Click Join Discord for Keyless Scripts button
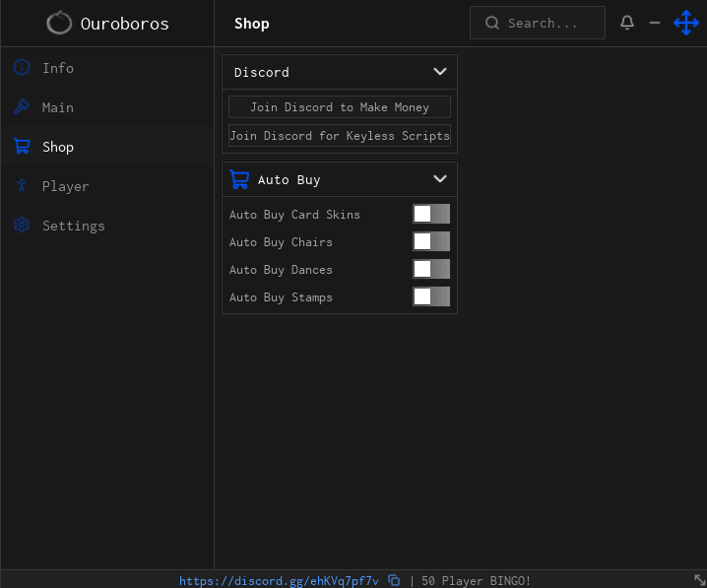 [x=340, y=135]
